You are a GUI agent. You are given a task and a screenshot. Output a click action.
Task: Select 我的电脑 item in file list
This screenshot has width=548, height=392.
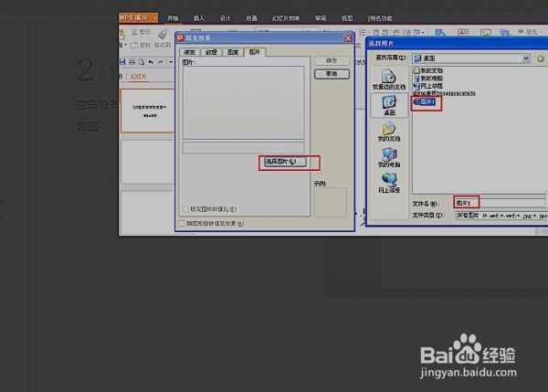428,78
